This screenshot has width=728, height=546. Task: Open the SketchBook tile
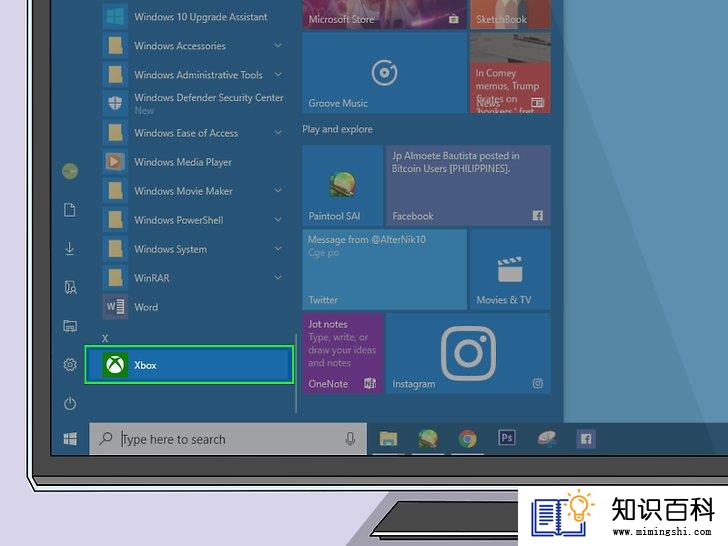[x=510, y=14]
